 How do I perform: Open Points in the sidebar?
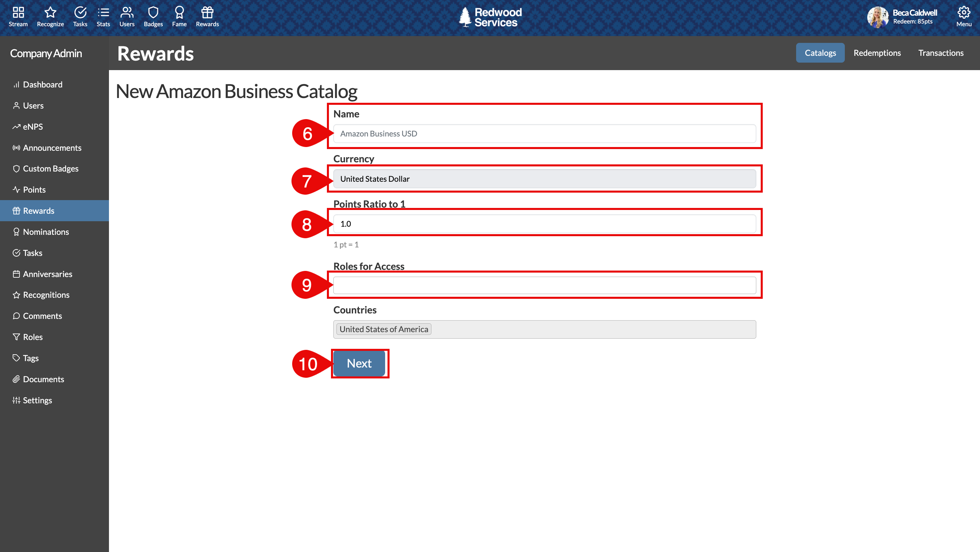54,189
